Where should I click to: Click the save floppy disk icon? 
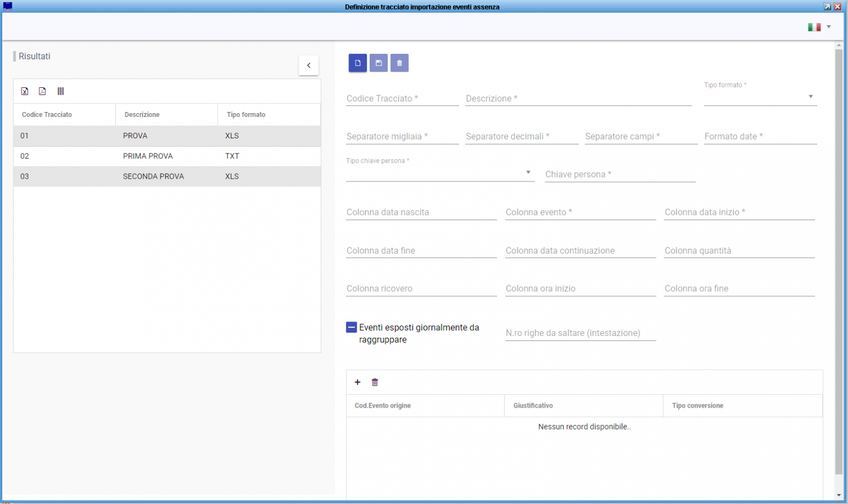pyautogui.click(x=379, y=63)
